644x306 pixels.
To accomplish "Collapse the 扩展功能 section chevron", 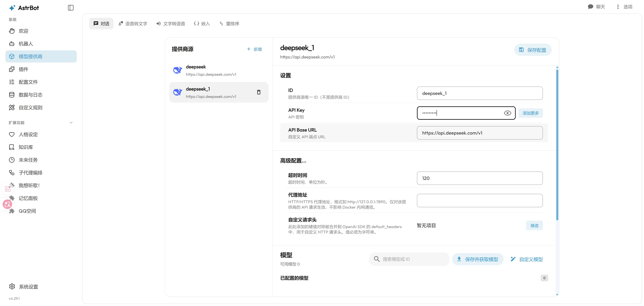I will point(71,123).
